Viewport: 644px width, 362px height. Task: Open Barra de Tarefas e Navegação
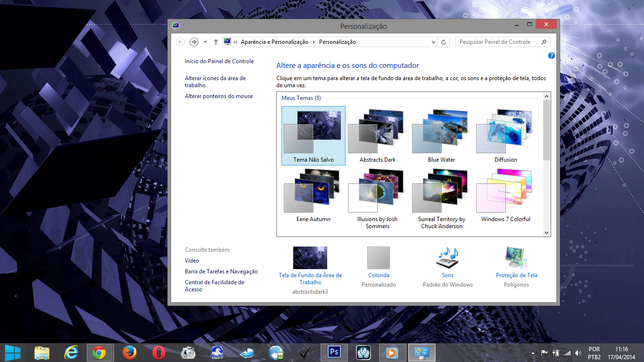tap(222, 271)
